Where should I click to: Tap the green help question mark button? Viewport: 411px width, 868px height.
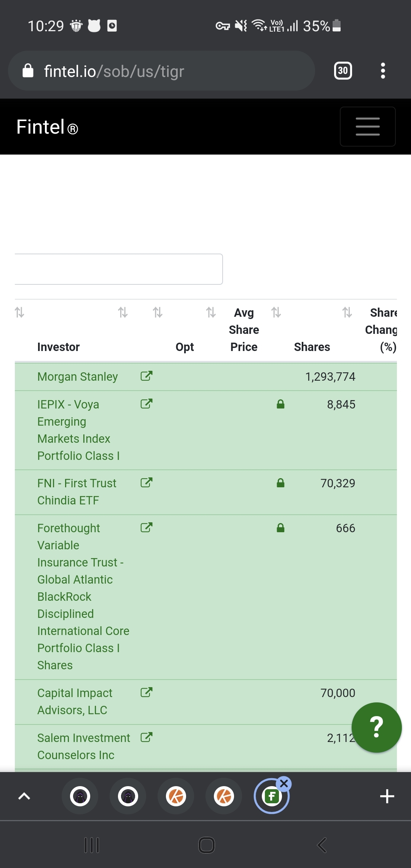[x=376, y=728]
